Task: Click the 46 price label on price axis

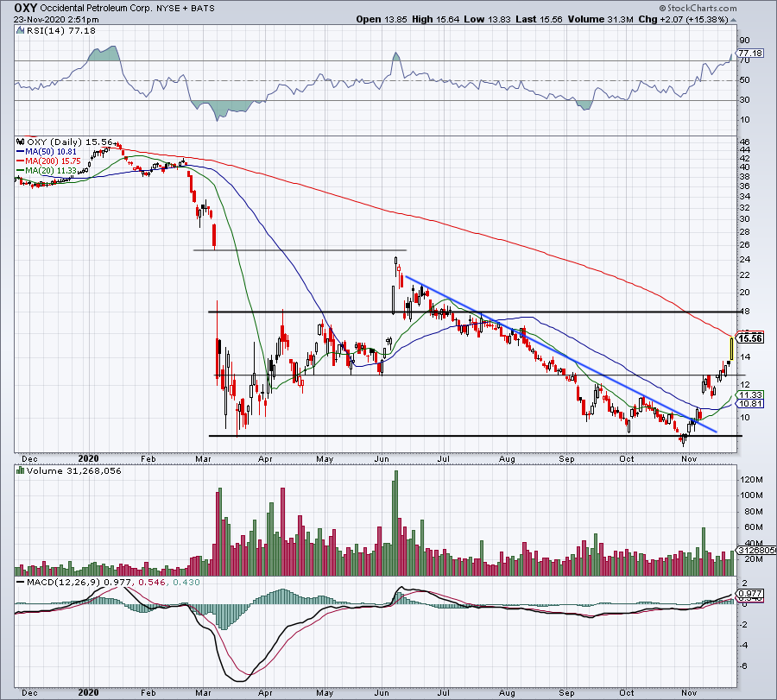Action: [744, 142]
